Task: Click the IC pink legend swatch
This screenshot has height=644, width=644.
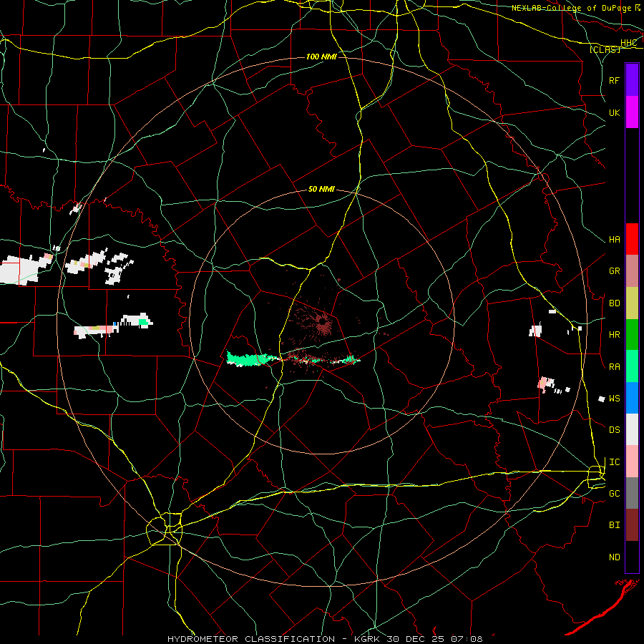Action: [632, 462]
